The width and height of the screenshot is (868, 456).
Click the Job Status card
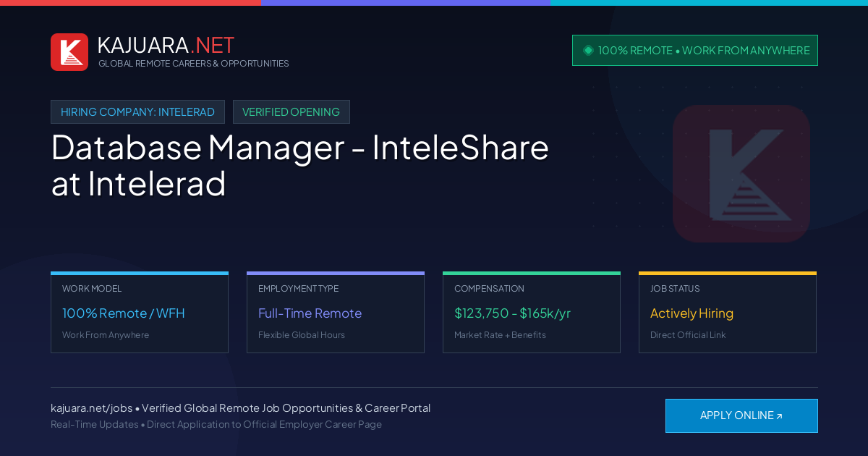click(728, 312)
